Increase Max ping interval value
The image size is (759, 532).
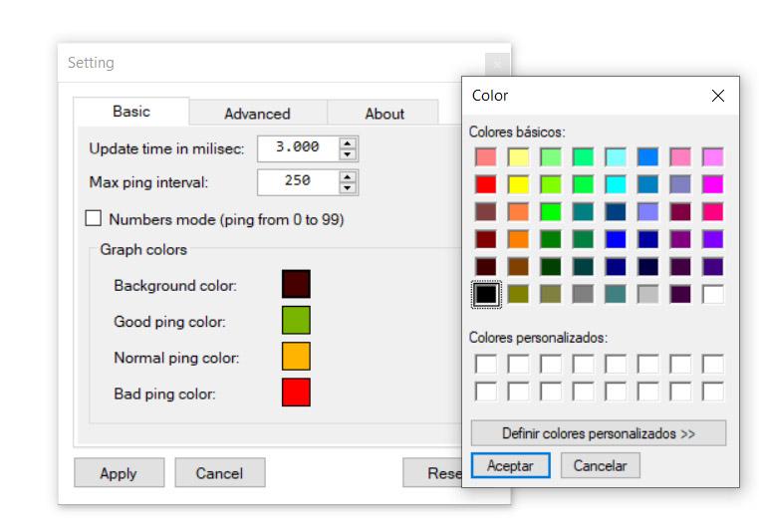click(347, 176)
